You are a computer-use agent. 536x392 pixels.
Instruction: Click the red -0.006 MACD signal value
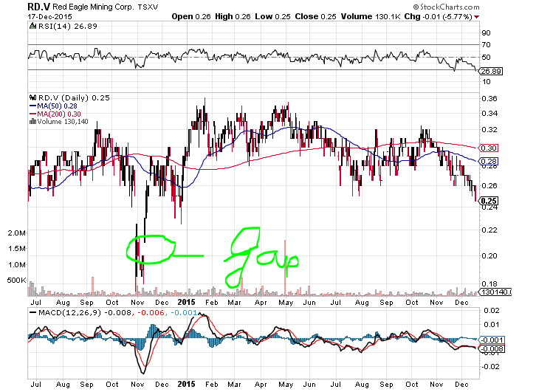point(151,312)
